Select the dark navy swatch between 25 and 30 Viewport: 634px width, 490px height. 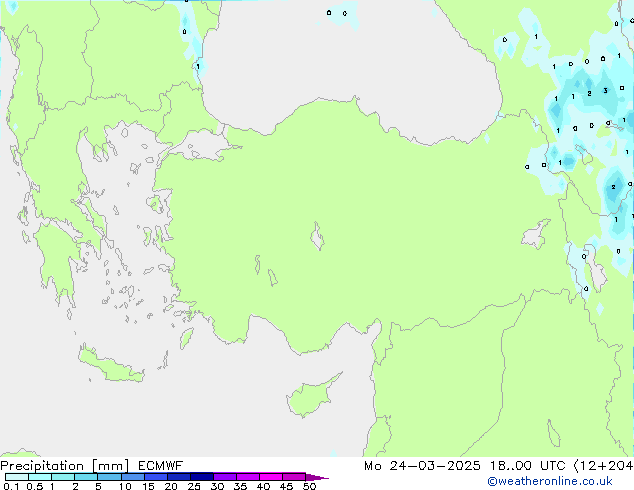[202, 477]
